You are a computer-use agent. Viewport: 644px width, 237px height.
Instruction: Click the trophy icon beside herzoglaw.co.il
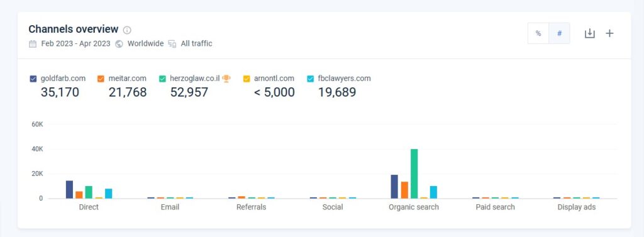click(x=226, y=79)
